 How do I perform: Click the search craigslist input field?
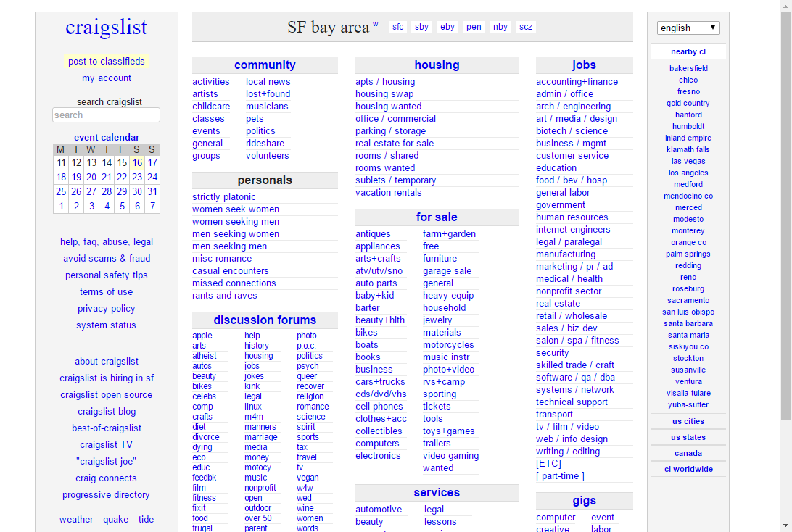coord(106,115)
